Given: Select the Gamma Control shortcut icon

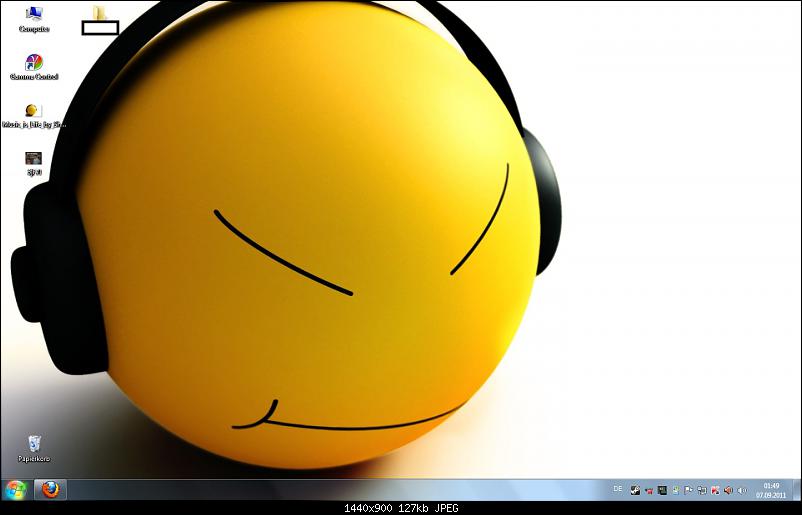Looking at the screenshot, I should click(x=34, y=63).
